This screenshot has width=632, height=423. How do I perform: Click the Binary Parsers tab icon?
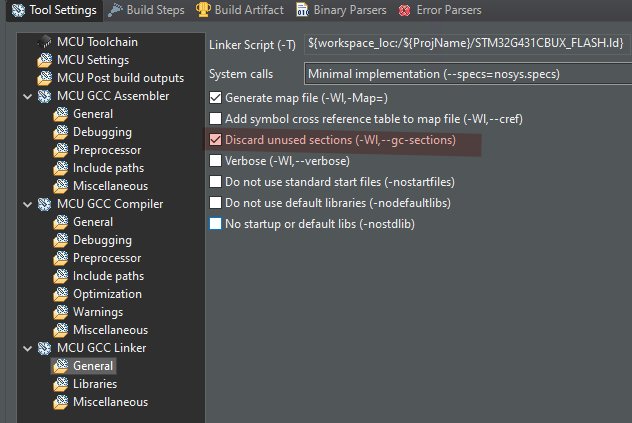coord(301,10)
